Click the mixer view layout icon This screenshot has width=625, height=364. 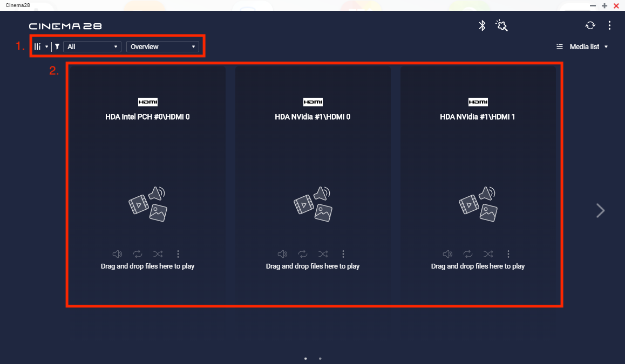(38, 46)
